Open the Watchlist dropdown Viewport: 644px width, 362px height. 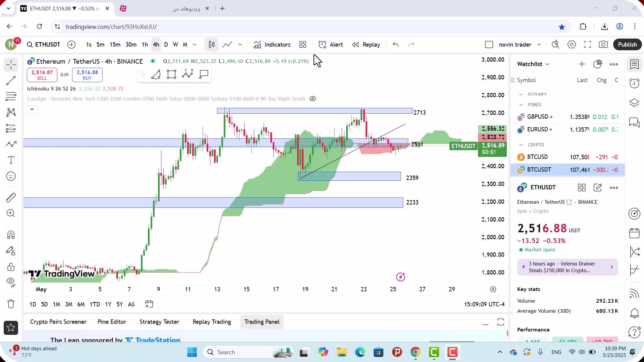coord(533,64)
